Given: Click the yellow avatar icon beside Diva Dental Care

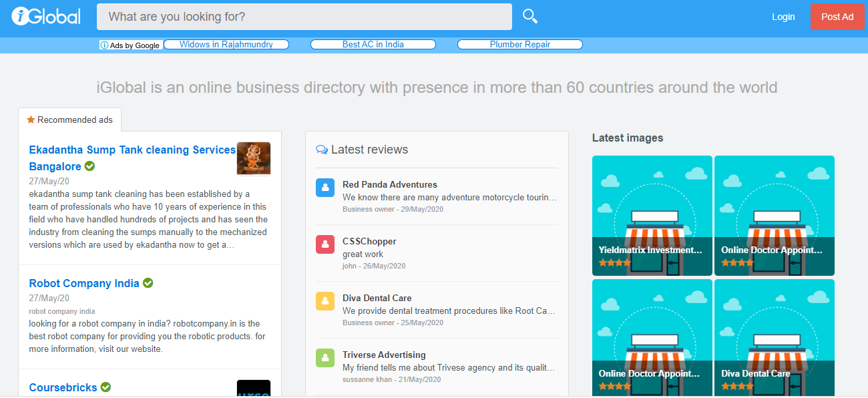Looking at the screenshot, I should 325,301.
